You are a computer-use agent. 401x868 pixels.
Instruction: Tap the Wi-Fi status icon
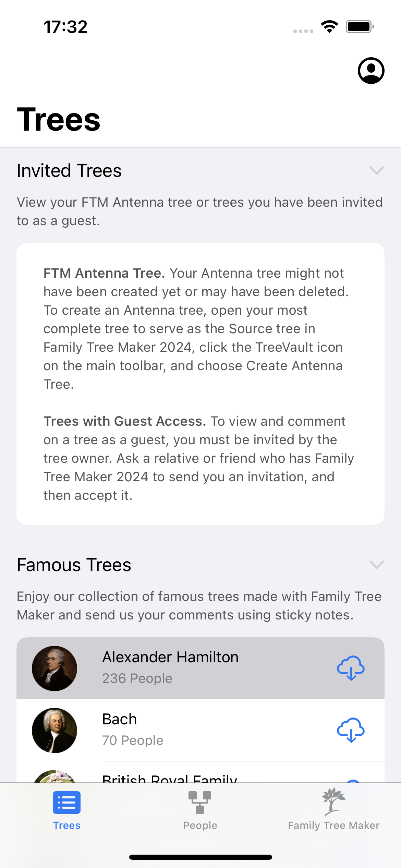pyautogui.click(x=329, y=27)
